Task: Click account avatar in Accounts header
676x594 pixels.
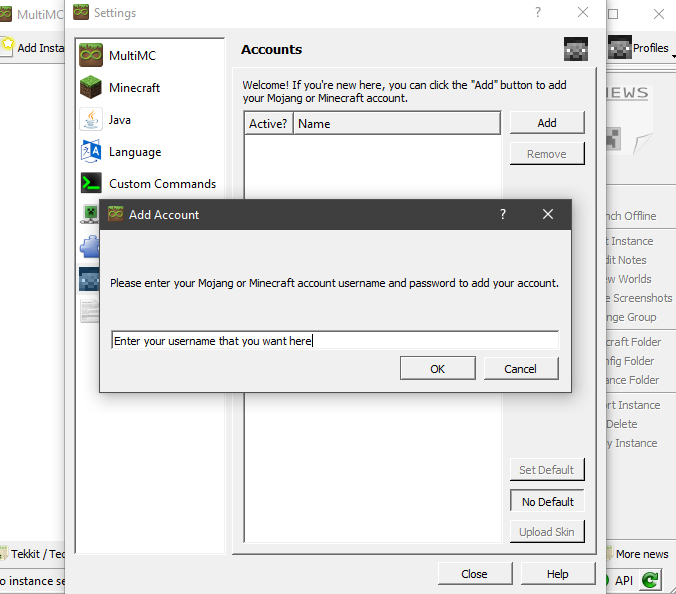Action: [x=575, y=49]
